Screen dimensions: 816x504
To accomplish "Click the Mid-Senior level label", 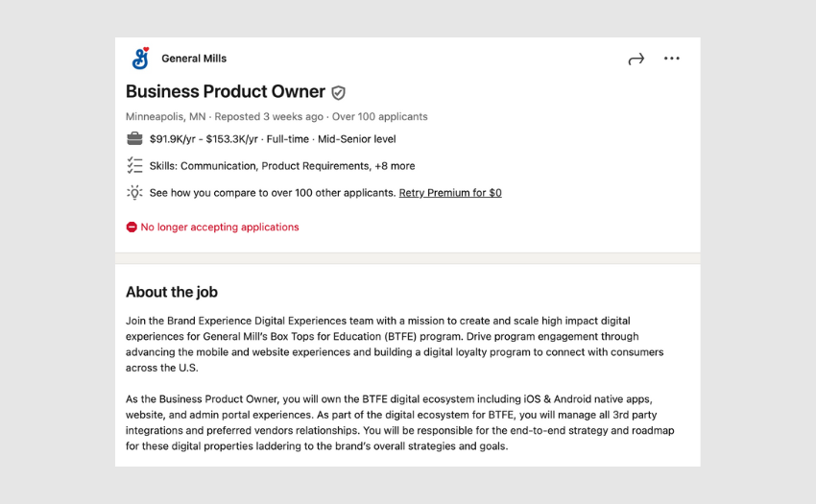I will [357, 139].
